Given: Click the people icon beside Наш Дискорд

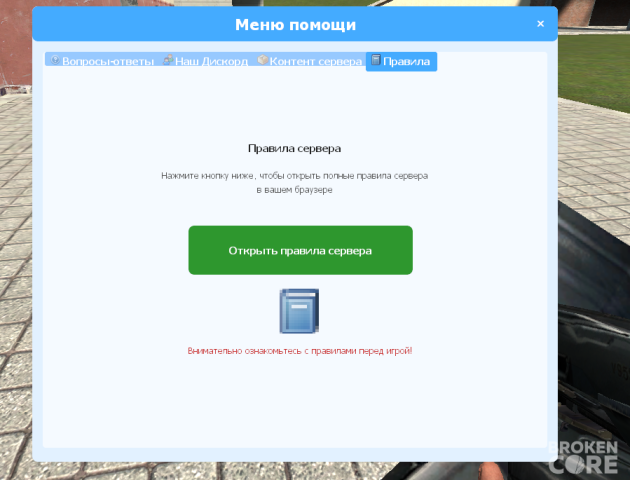Looking at the screenshot, I should coord(168,60).
